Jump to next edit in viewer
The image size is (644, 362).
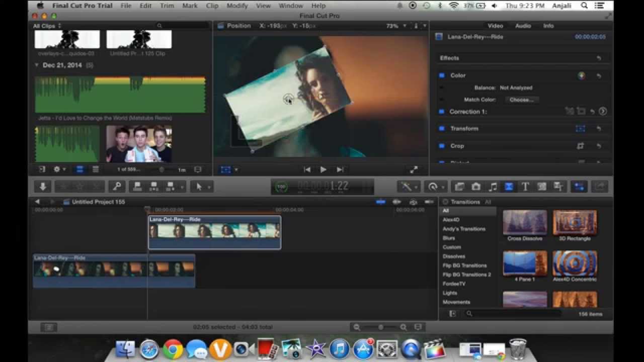340,170
